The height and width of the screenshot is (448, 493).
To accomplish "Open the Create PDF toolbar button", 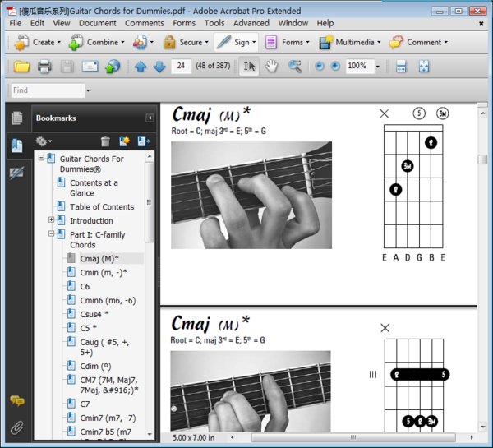I will pos(37,42).
